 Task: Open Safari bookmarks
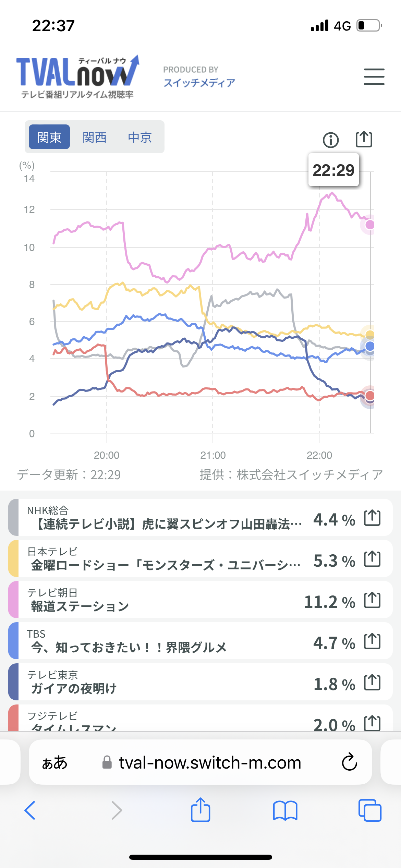pyautogui.click(x=285, y=810)
